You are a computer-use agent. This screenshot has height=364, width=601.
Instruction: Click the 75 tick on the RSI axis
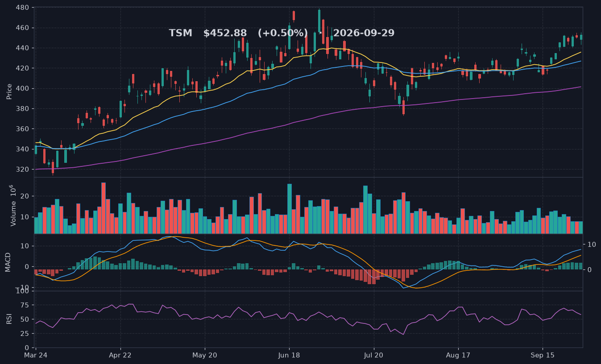25,306
